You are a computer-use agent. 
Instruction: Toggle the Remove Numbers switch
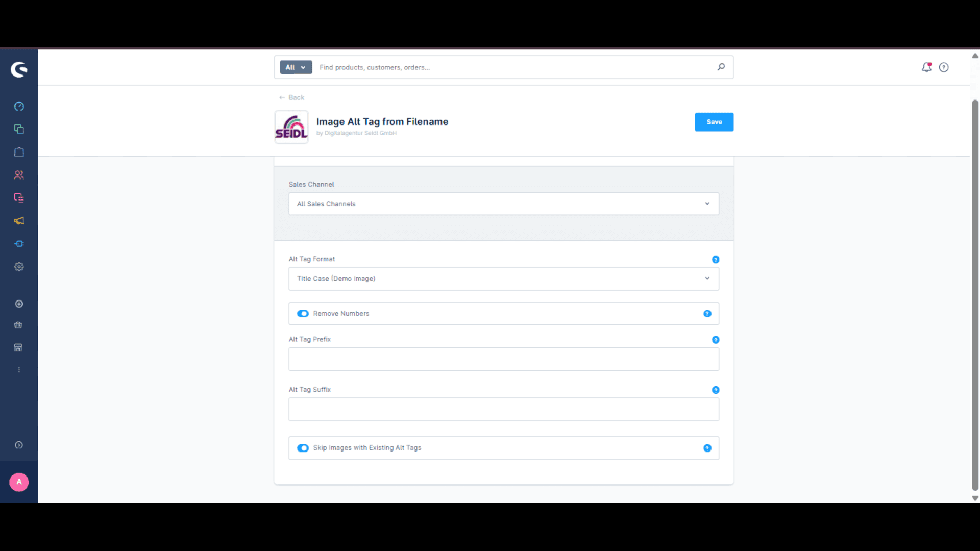point(303,314)
